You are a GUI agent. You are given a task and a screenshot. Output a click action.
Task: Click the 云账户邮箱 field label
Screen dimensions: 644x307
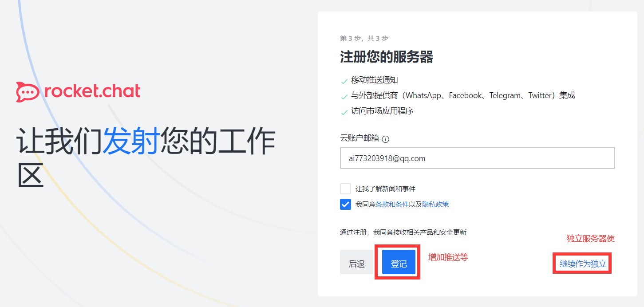[360, 138]
